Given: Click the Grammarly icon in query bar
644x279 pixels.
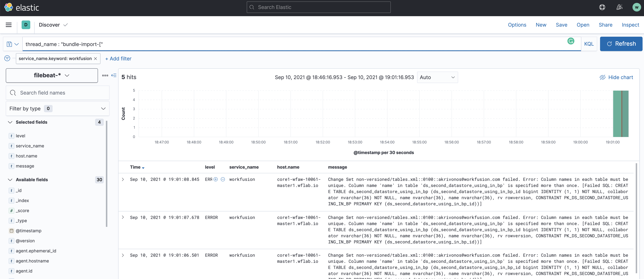Looking at the screenshot, I should tap(571, 41).
